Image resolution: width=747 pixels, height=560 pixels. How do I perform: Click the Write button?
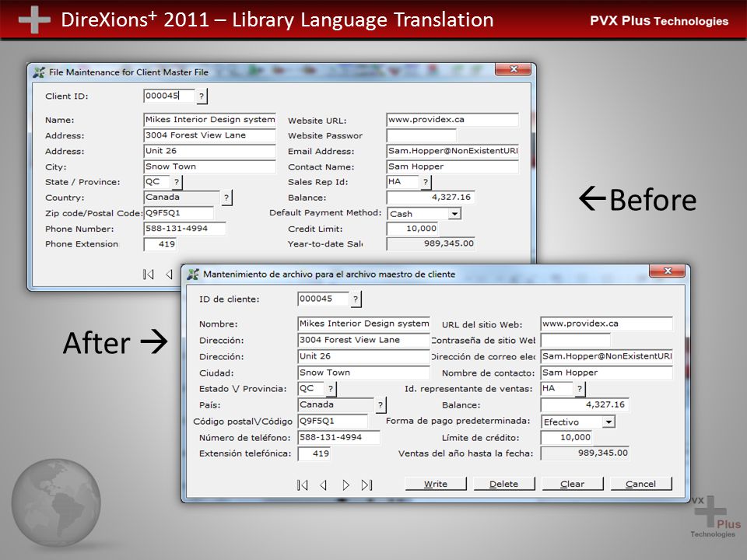pyautogui.click(x=436, y=484)
